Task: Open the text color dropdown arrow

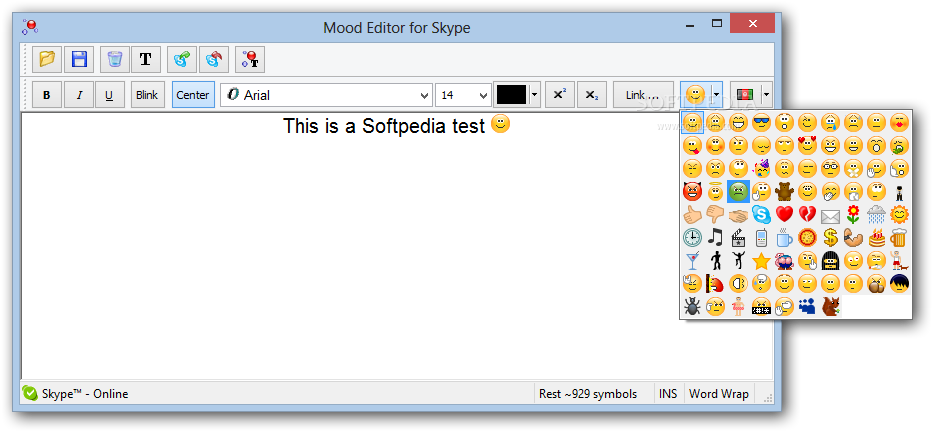Action: (535, 95)
